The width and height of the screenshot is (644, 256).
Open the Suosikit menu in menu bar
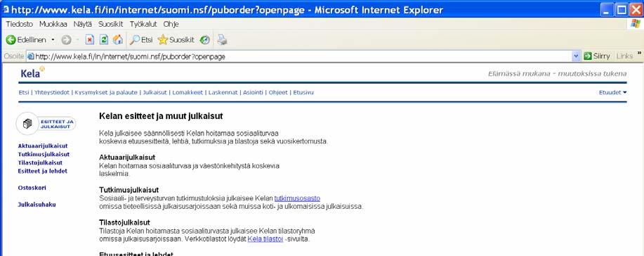pos(110,25)
